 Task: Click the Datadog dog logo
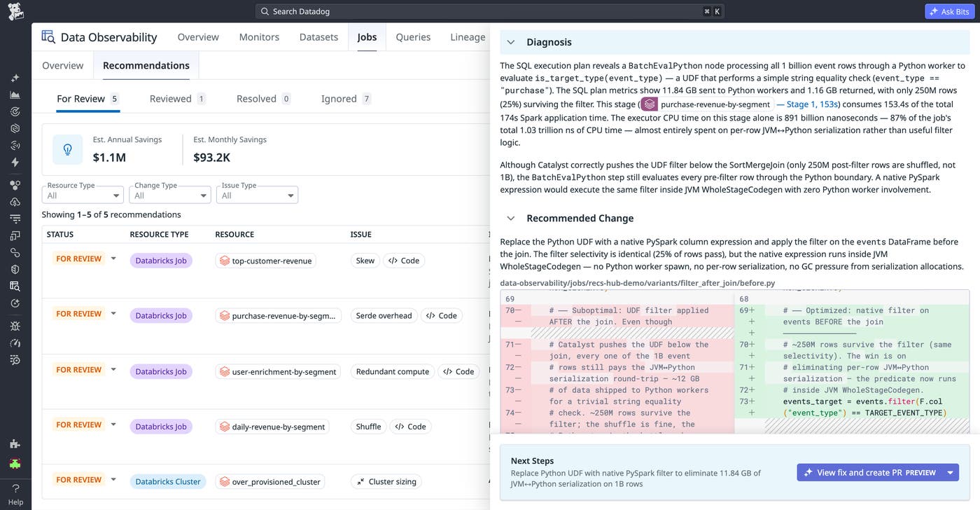pyautogui.click(x=15, y=11)
